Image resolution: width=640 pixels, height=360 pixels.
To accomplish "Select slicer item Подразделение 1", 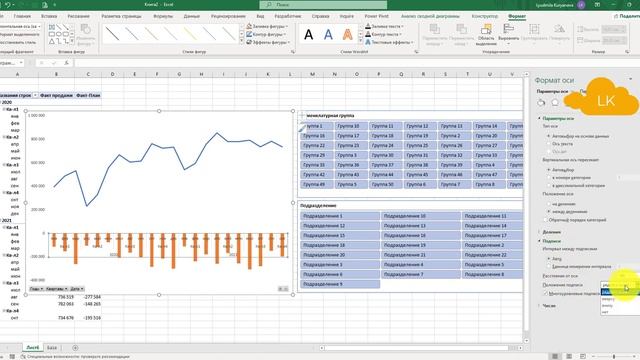I will pos(340,216).
